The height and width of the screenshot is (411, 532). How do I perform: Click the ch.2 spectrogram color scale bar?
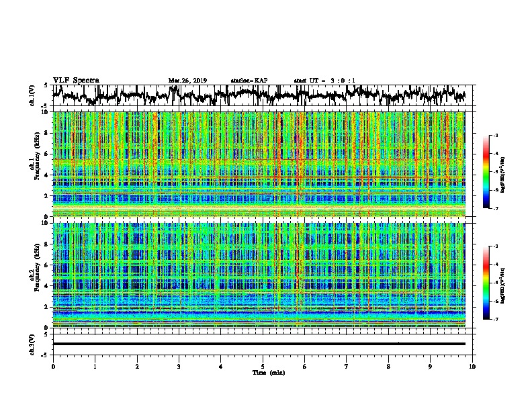coord(486,283)
